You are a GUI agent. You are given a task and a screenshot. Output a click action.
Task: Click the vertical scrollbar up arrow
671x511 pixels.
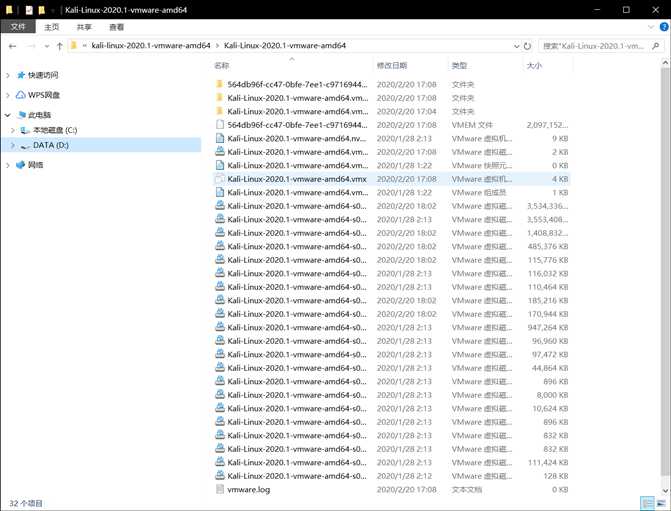[x=665, y=63]
